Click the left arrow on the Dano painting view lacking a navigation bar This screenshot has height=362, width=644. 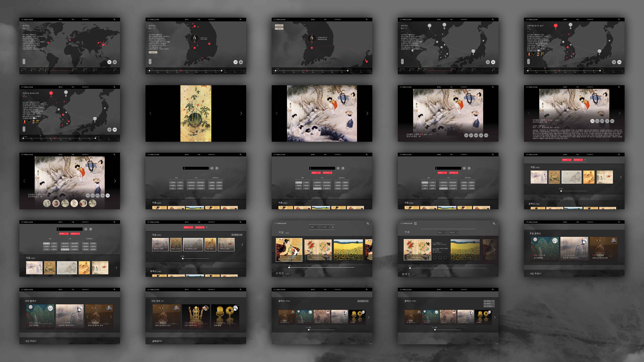click(277, 113)
